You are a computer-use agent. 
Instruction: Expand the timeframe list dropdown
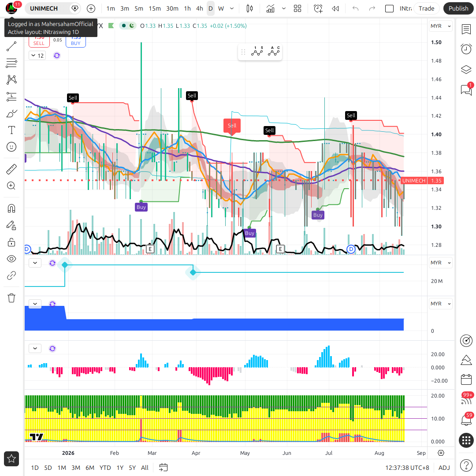(232, 8)
